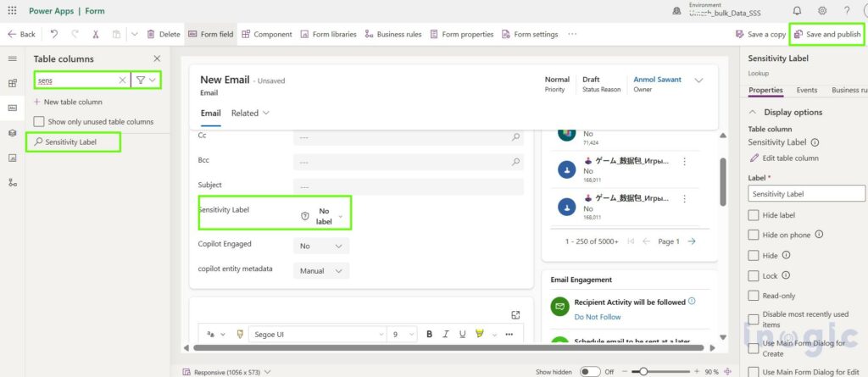868x377 pixels.
Task: Click the Redo arrow icon
Action: [75, 35]
